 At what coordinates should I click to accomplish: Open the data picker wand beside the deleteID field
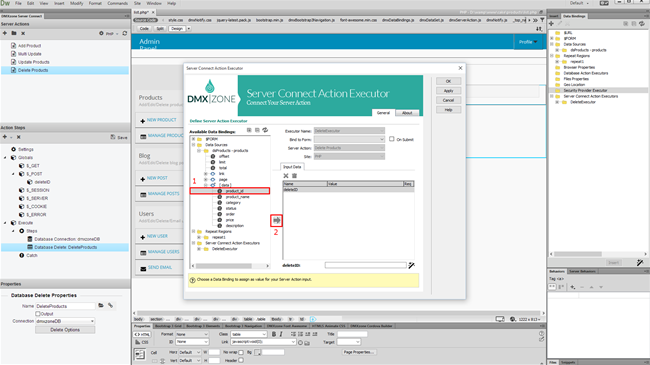[412, 265]
